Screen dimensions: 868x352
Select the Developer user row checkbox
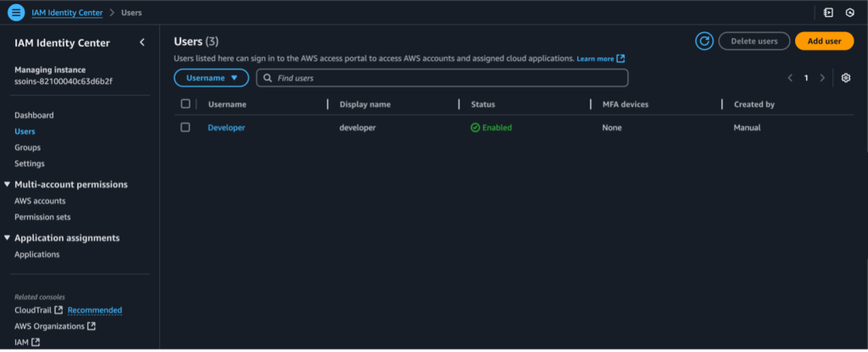click(x=186, y=127)
